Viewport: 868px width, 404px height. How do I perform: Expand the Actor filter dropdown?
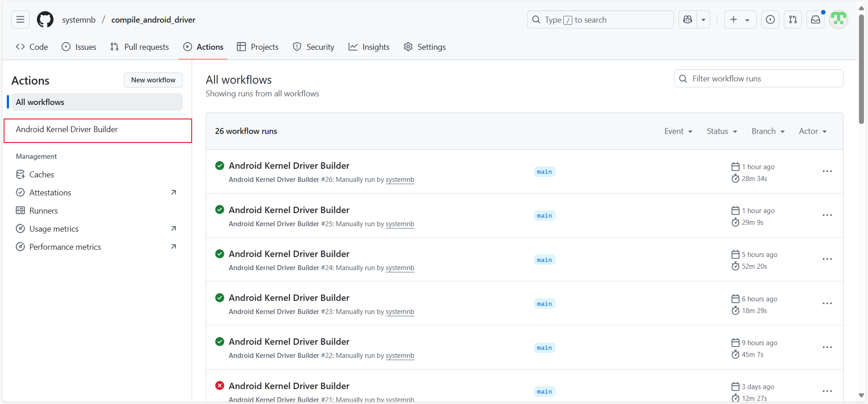tap(813, 131)
